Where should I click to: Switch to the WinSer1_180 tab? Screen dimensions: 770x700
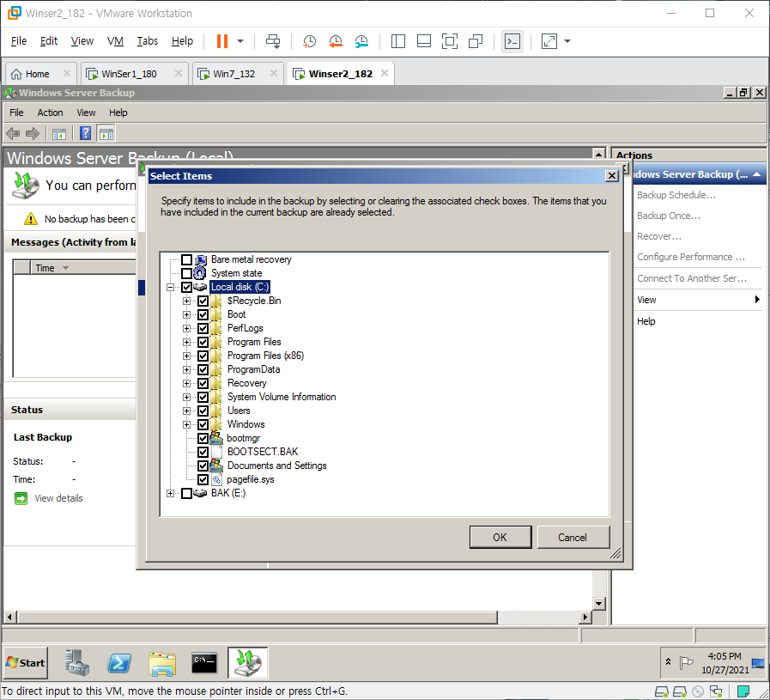point(135,74)
